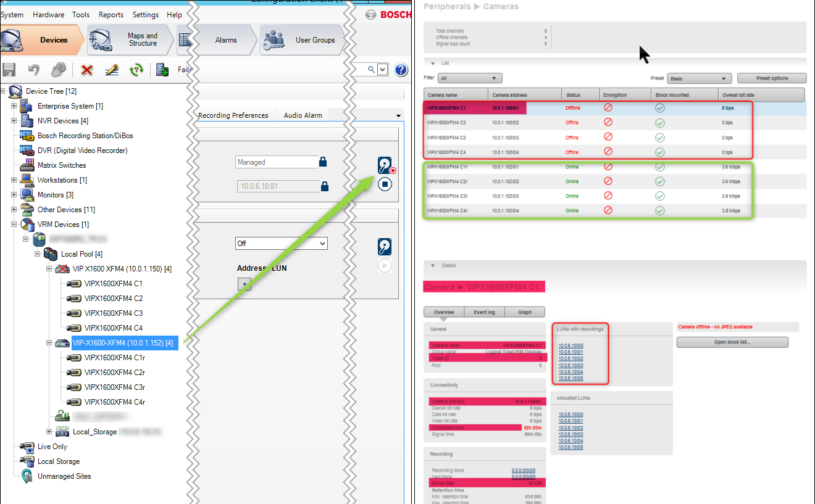
Task: Click the disk icon beside the Off dropdown
Action: tap(385, 247)
